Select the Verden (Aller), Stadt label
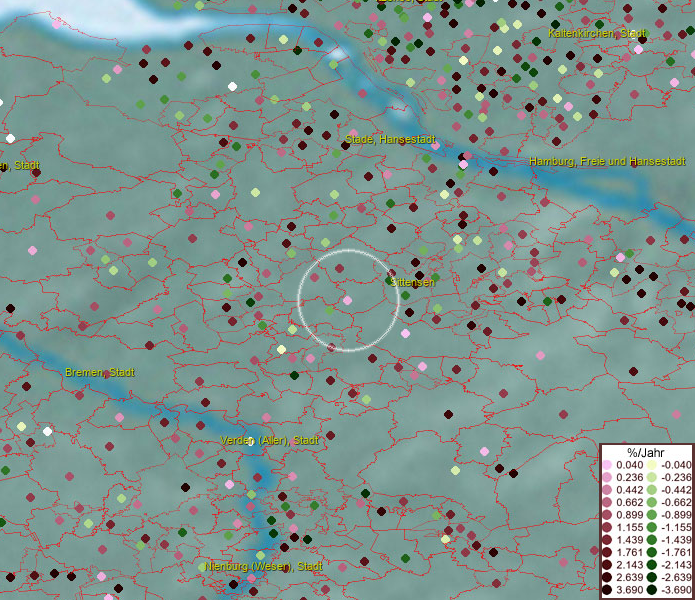 click(269, 440)
